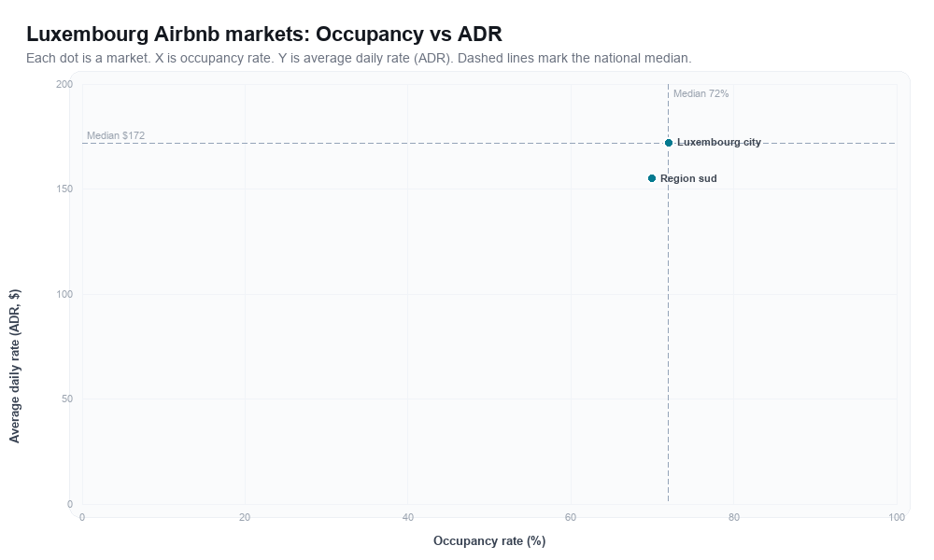
Task: Click the 'Median 72%' line label
Action: 701,94
